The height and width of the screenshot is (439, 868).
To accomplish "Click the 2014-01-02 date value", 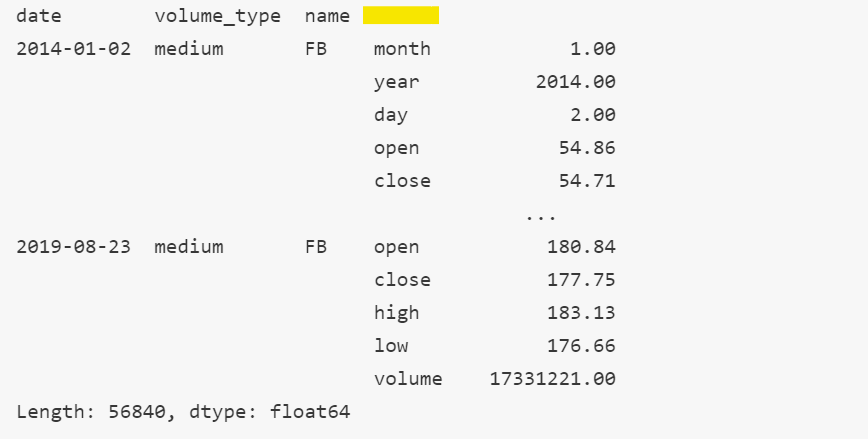I will [x=74, y=49].
